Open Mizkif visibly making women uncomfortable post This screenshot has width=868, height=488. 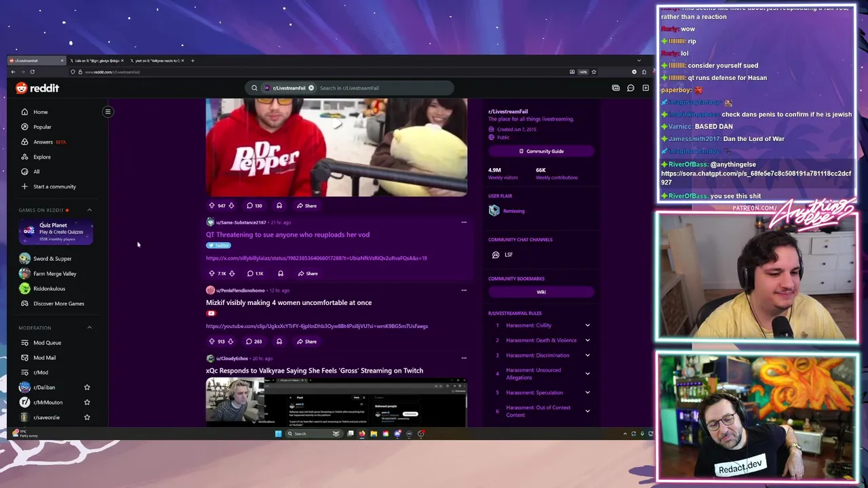click(x=289, y=302)
